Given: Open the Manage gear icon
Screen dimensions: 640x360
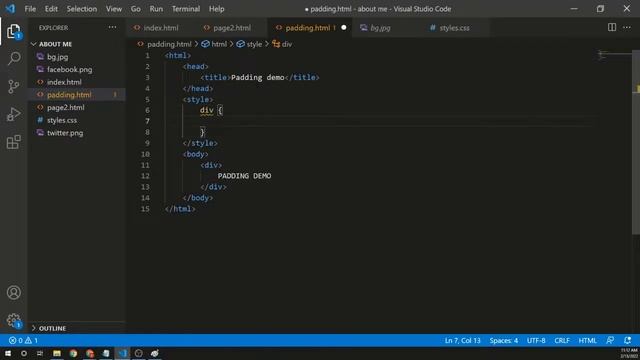Looking at the screenshot, I should pos(13,320).
